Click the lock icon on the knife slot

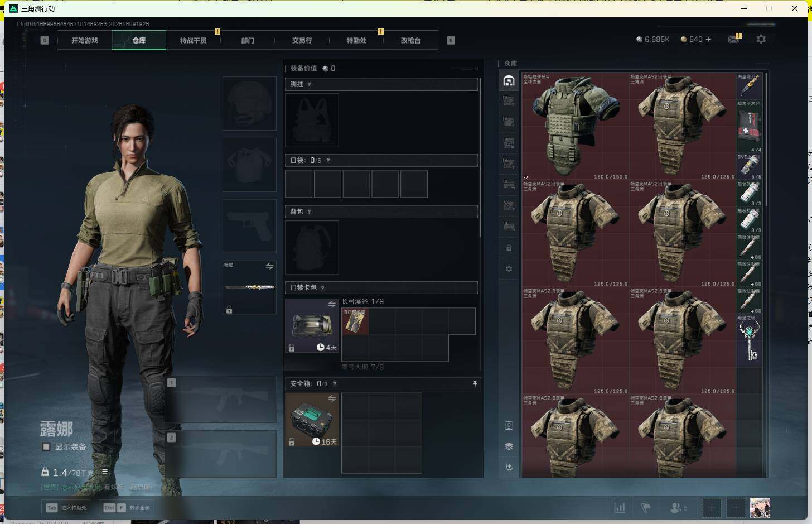(229, 310)
